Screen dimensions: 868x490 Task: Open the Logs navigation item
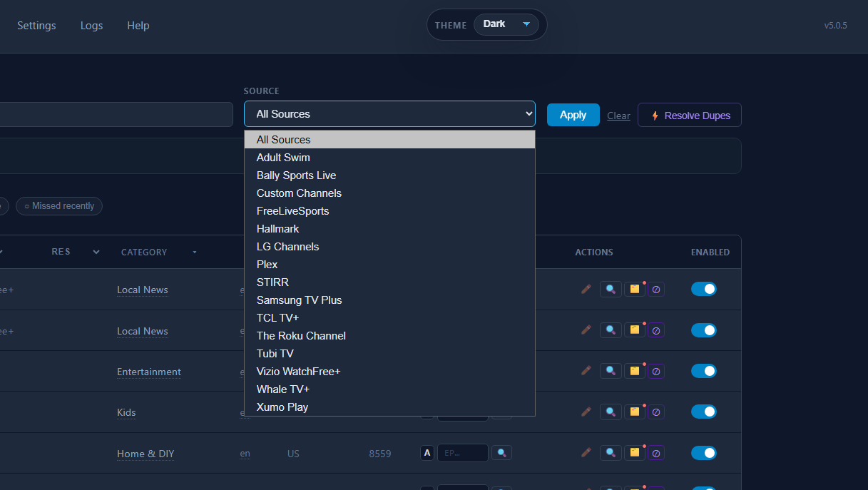[x=91, y=26]
